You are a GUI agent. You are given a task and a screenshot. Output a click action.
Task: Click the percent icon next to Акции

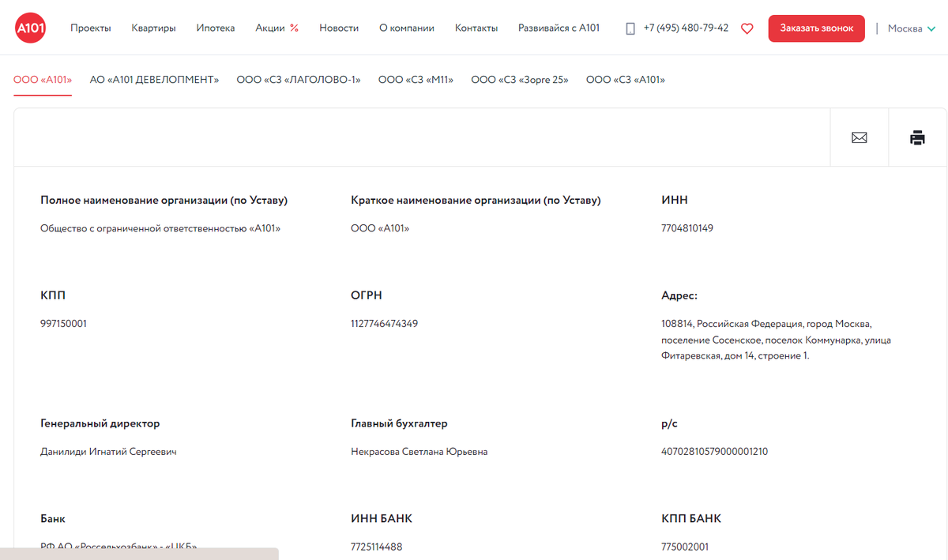pyautogui.click(x=294, y=28)
